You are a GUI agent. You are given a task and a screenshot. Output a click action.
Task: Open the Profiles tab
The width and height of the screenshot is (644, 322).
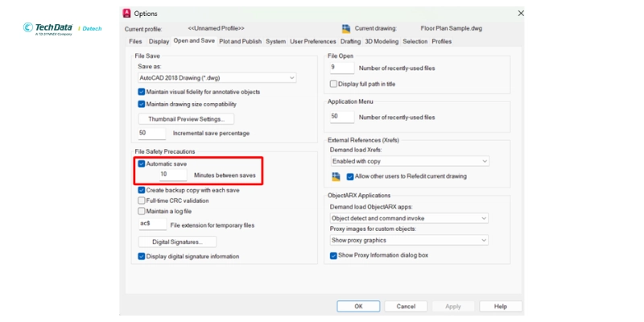pyautogui.click(x=441, y=42)
